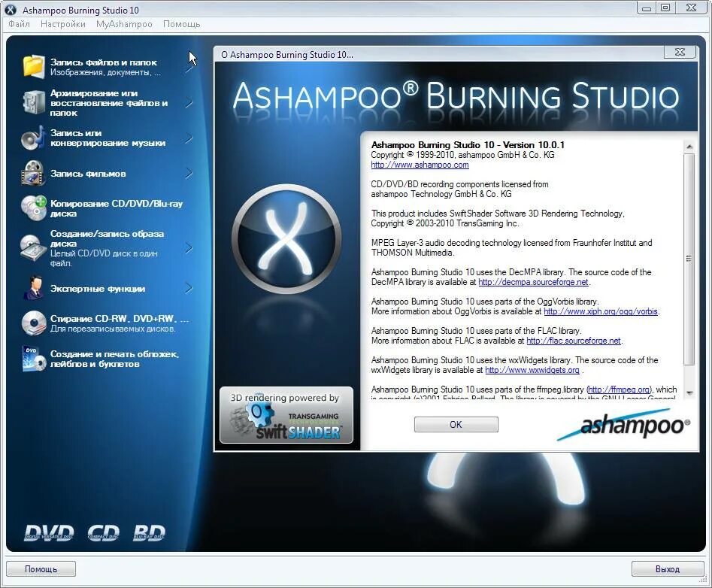
Task: Expand the 'Создание/запись образа диска' arrow
Action: pos(189,248)
